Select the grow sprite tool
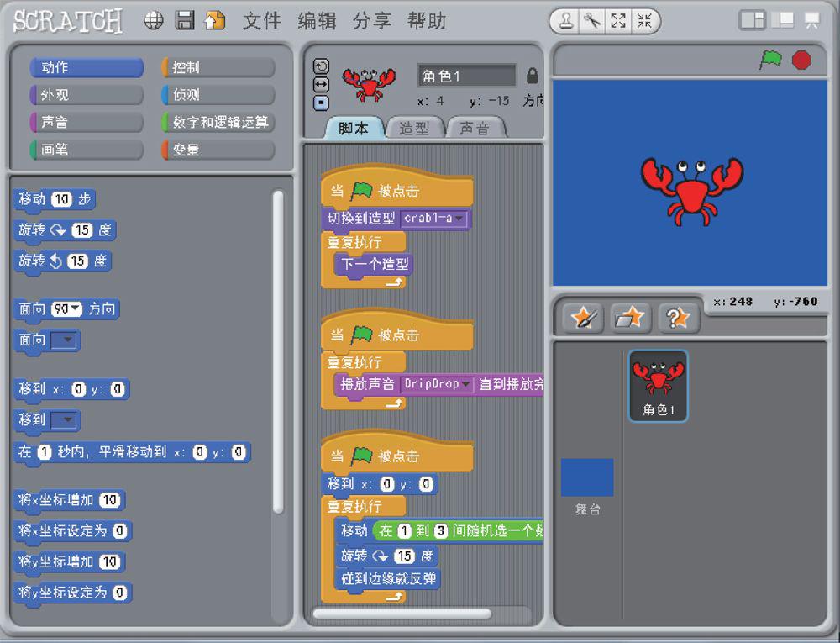 pos(618,22)
